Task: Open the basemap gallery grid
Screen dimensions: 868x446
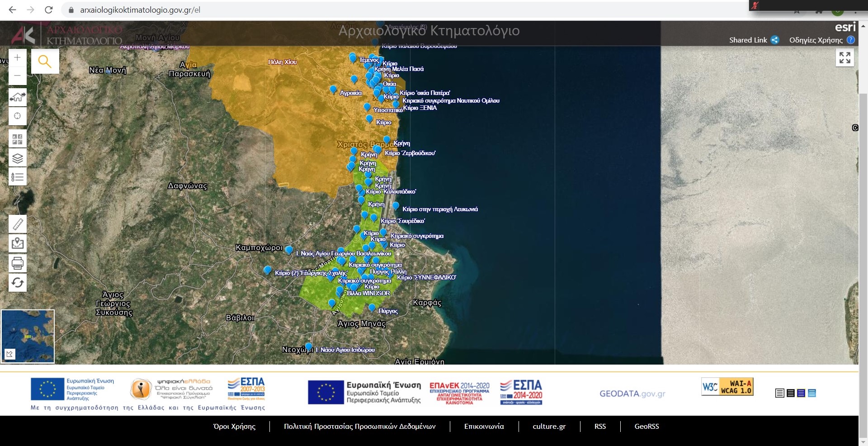Action: (17, 139)
